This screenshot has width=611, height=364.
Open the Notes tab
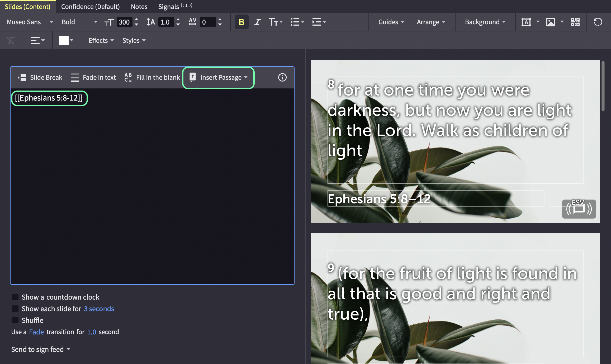139,7
